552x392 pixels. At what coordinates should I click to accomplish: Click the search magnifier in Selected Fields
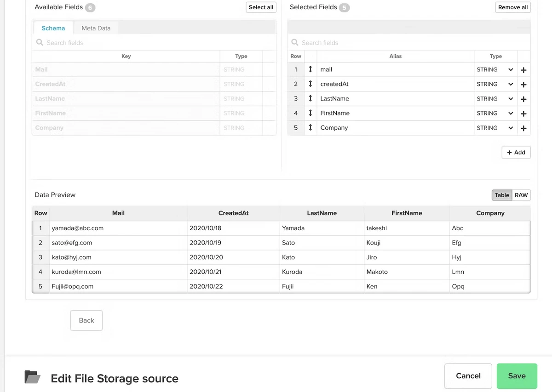295,42
